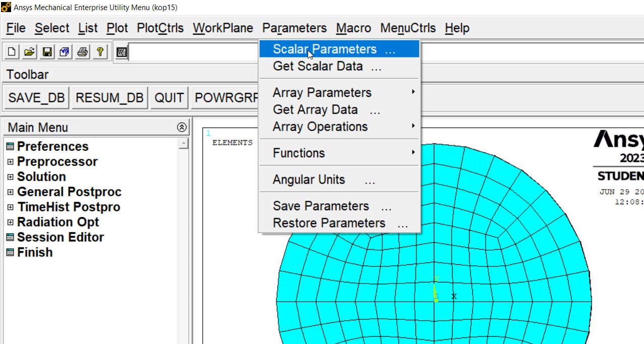The image size is (644, 344).
Task: Expand the Preprocessor tree node
Action: (x=10, y=162)
